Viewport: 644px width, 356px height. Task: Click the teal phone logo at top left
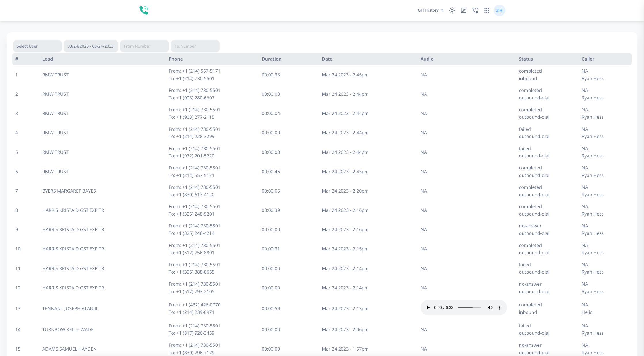tap(144, 10)
